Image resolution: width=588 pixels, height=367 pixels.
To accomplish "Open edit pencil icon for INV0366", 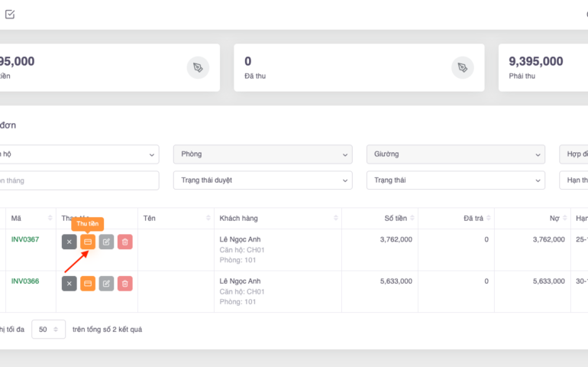I will pyautogui.click(x=106, y=284).
